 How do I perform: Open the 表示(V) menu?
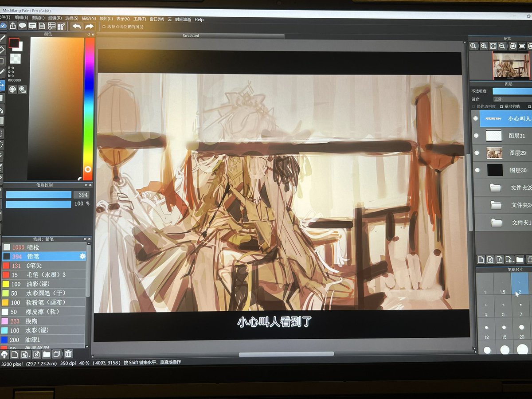click(123, 19)
